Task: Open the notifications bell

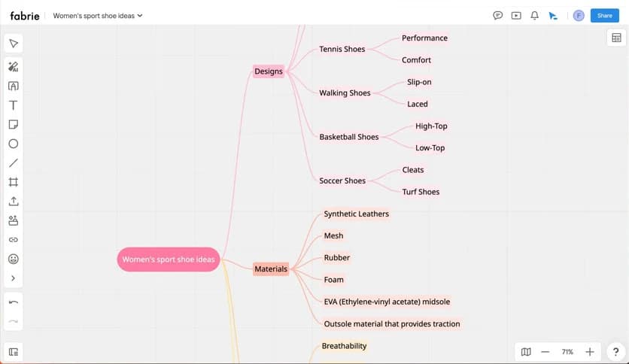Action: click(535, 15)
